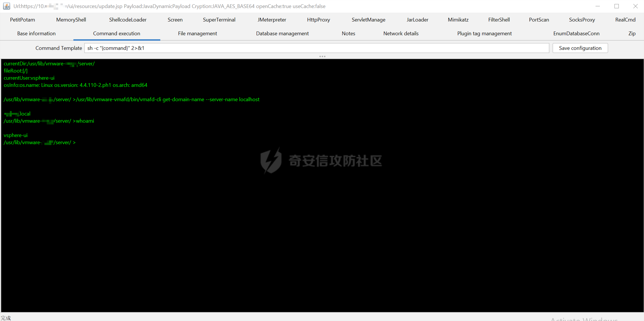Viewport: 644px width, 321px height.
Task: Open the JarLoader tab
Action: (x=417, y=20)
